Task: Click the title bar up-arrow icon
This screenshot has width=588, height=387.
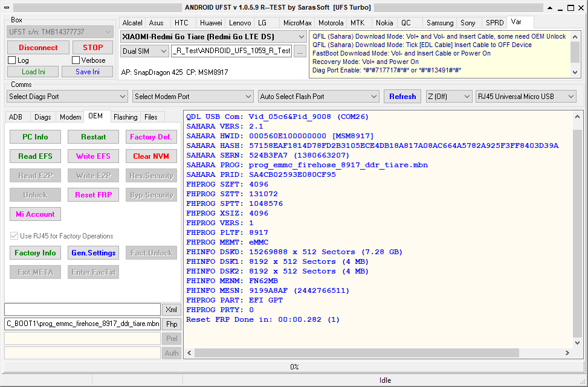Action: [550, 7]
